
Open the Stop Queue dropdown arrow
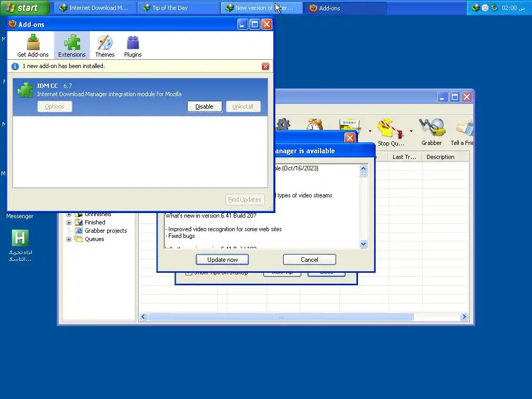point(411,131)
